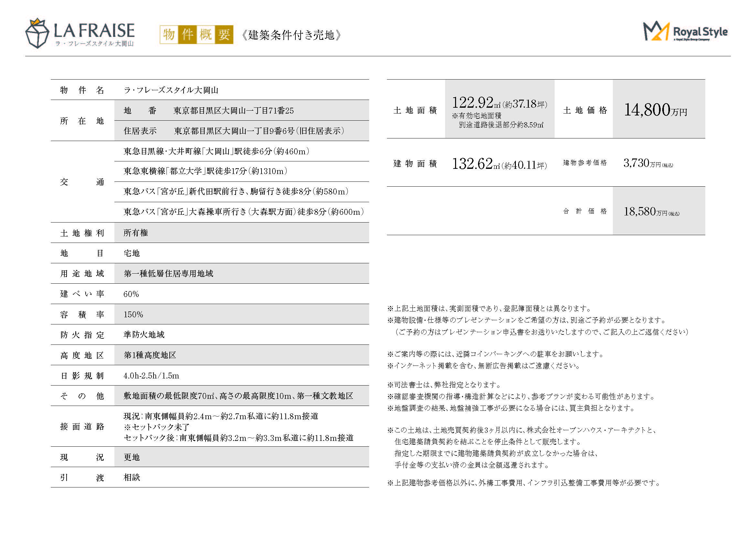Click the LA FRAISE brand text
Image resolution: width=756 pixels, height=535 pixels.
(94, 31)
